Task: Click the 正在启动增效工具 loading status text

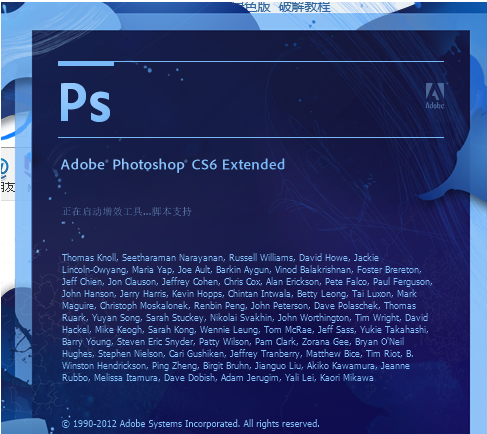Action: click(127, 211)
